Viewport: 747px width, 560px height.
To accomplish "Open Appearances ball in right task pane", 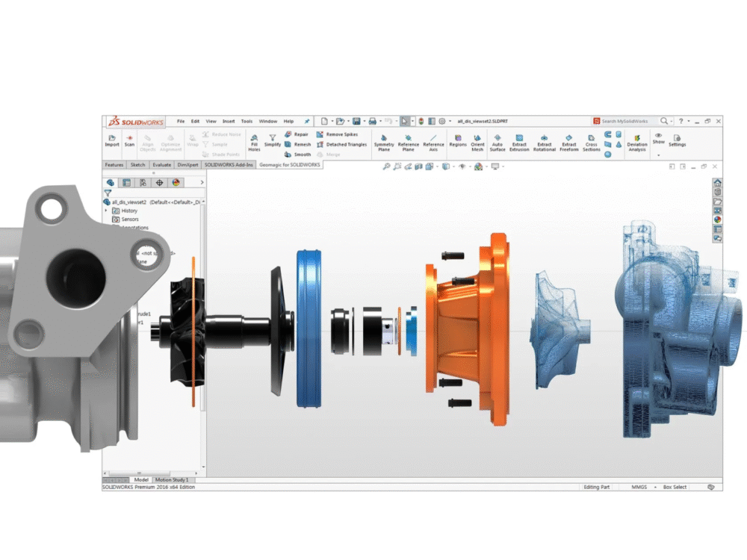I will (x=717, y=220).
